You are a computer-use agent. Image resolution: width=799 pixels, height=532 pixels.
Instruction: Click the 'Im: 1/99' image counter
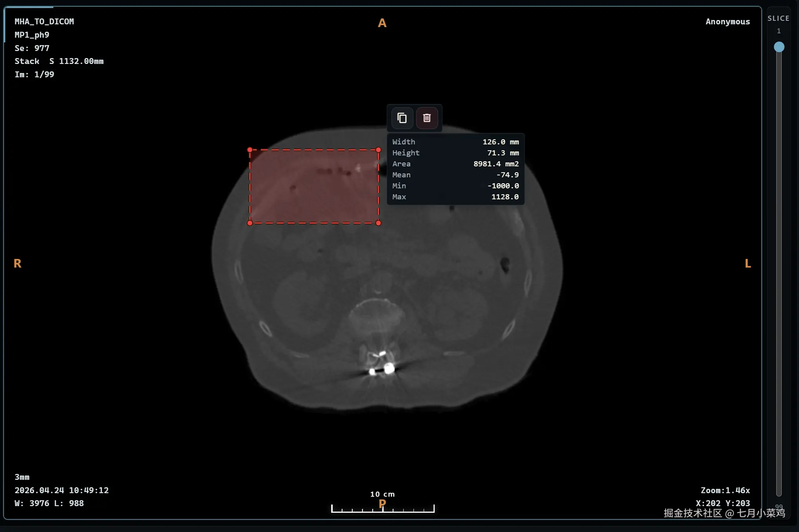pos(34,75)
